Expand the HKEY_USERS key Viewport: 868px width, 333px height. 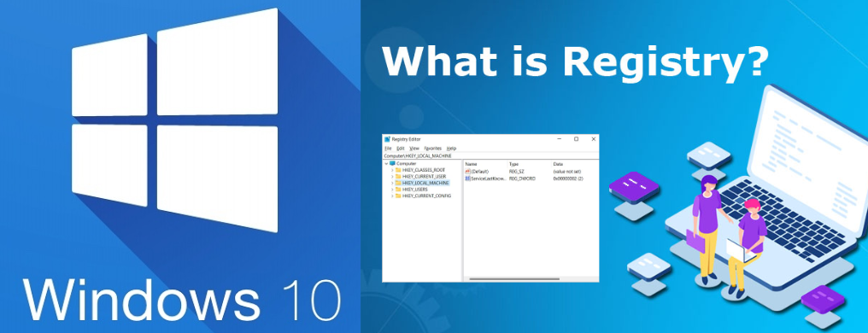pos(392,190)
